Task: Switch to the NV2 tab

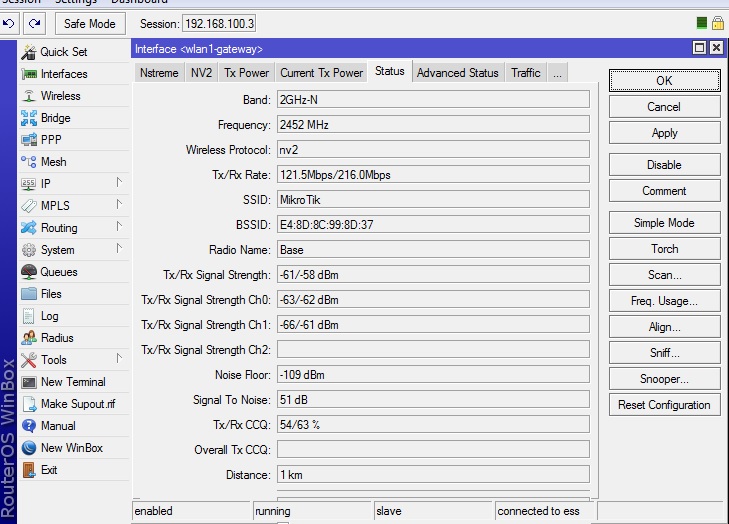Action: 201,73
